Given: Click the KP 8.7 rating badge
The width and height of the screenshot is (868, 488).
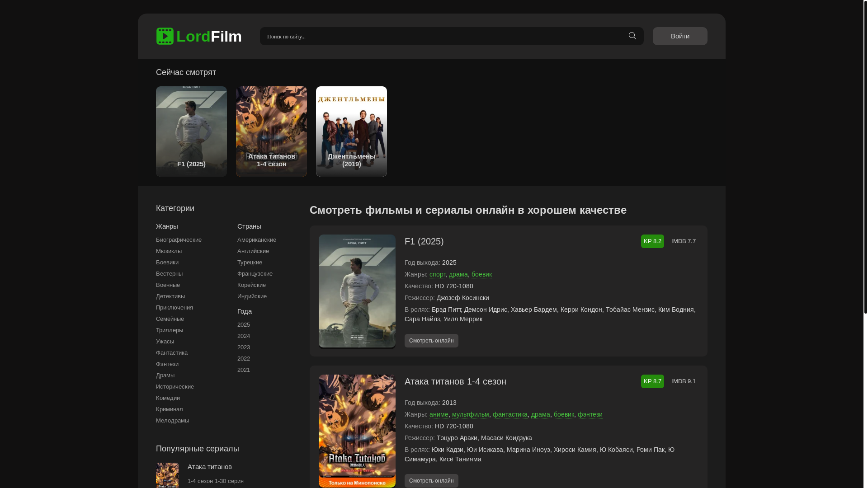Looking at the screenshot, I should pos(652,381).
